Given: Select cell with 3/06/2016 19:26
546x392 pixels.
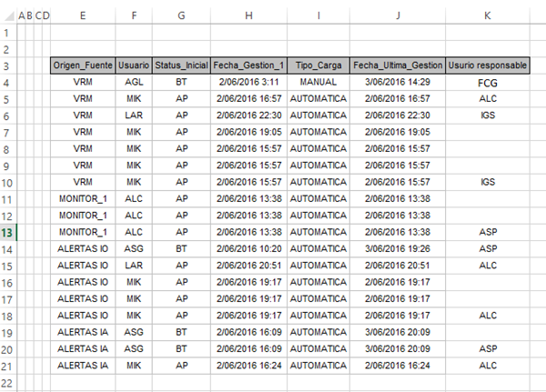Looking at the screenshot, I should coord(398,249).
